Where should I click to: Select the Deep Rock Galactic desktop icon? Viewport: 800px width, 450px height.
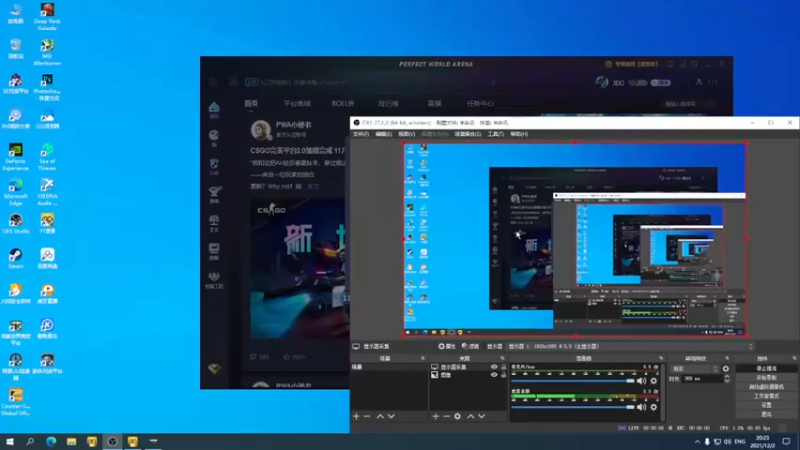[x=47, y=16]
